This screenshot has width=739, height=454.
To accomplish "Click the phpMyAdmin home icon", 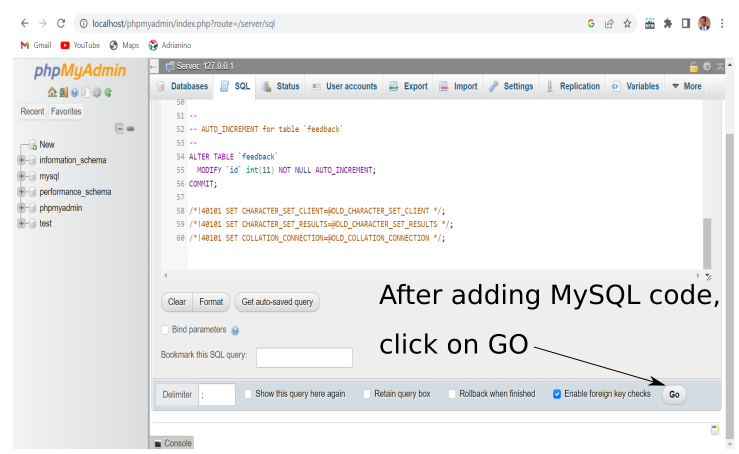I will (52, 92).
